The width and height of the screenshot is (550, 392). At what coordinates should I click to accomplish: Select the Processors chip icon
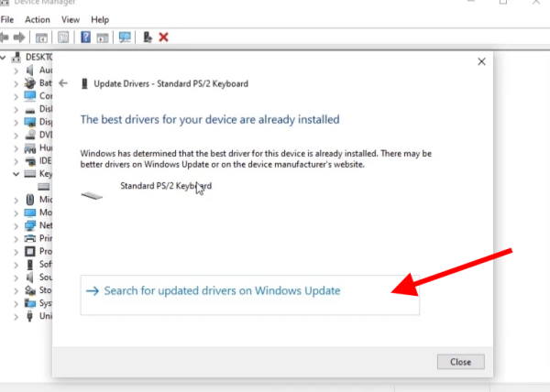(x=30, y=252)
